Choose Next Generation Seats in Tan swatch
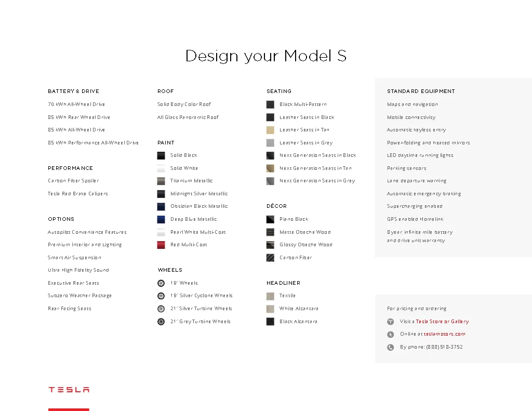 coord(270,168)
